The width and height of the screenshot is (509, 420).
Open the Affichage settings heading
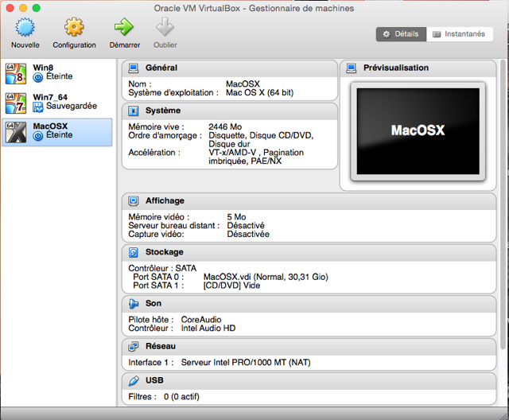click(x=165, y=201)
